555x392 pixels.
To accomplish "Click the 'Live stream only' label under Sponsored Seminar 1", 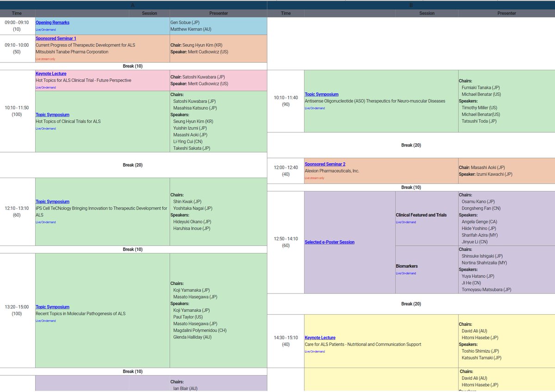I will (45, 59).
